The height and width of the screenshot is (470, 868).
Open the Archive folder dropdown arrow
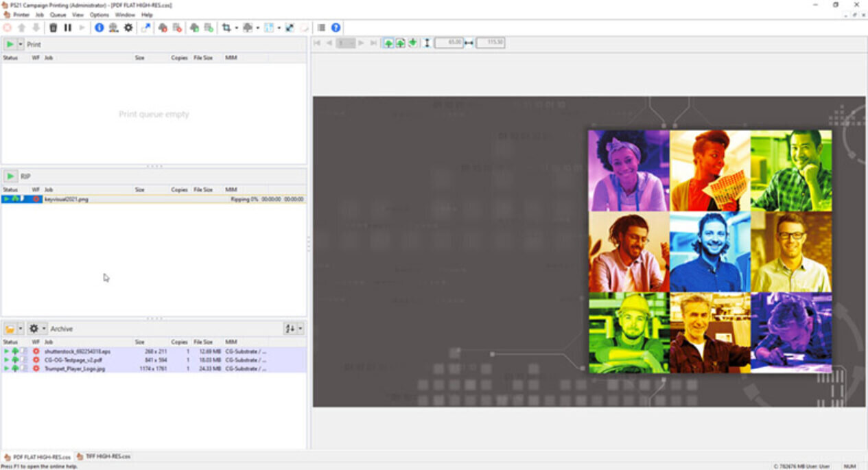pyautogui.click(x=21, y=329)
